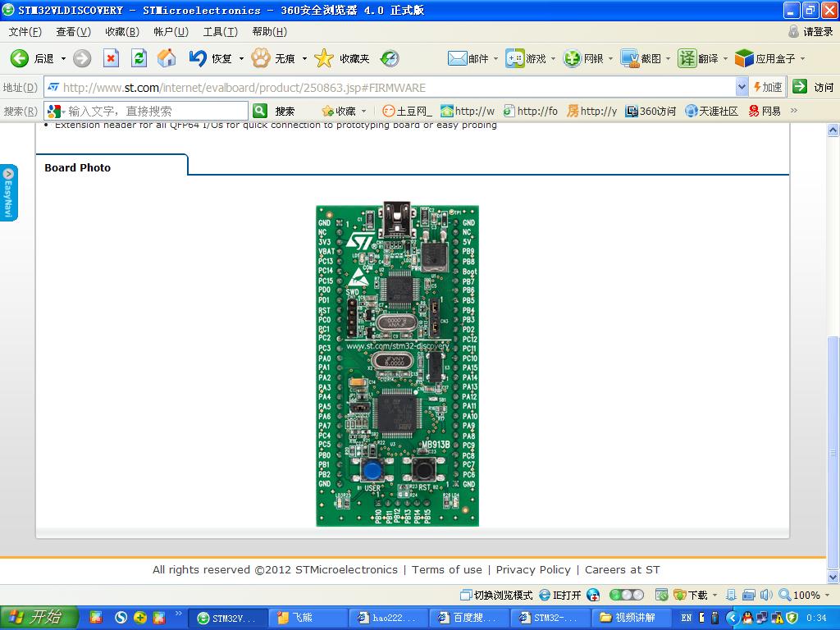Expand the 恢复 restore dropdown arrow

(x=242, y=58)
